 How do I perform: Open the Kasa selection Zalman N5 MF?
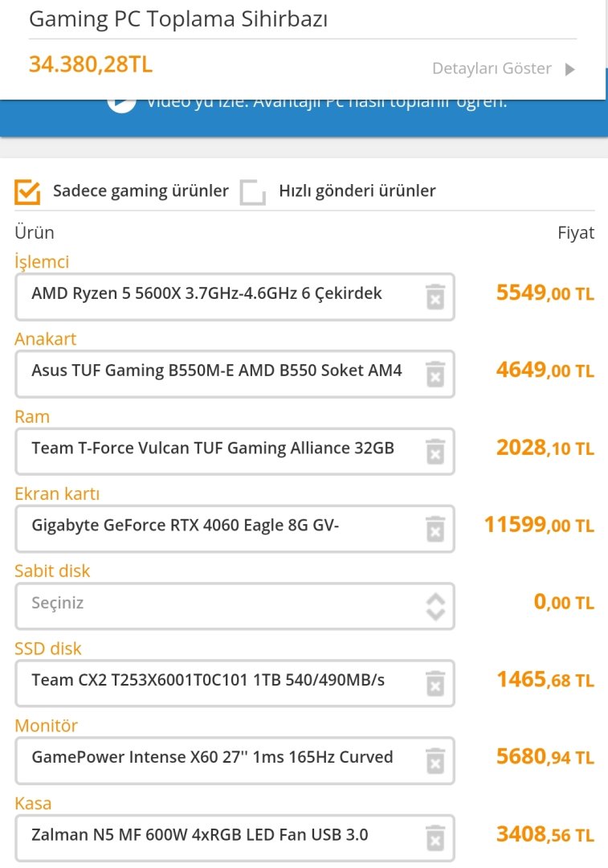tap(235, 837)
